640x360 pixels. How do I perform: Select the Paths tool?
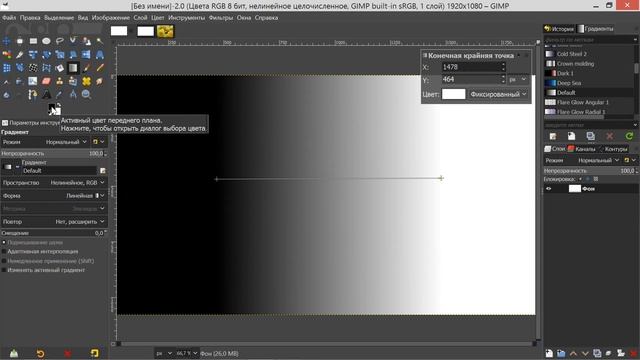click(33, 95)
